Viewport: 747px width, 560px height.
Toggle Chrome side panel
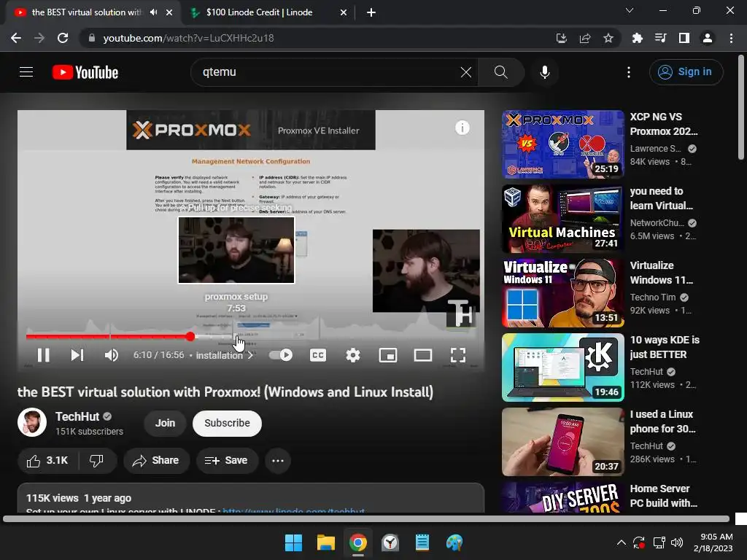tap(684, 38)
